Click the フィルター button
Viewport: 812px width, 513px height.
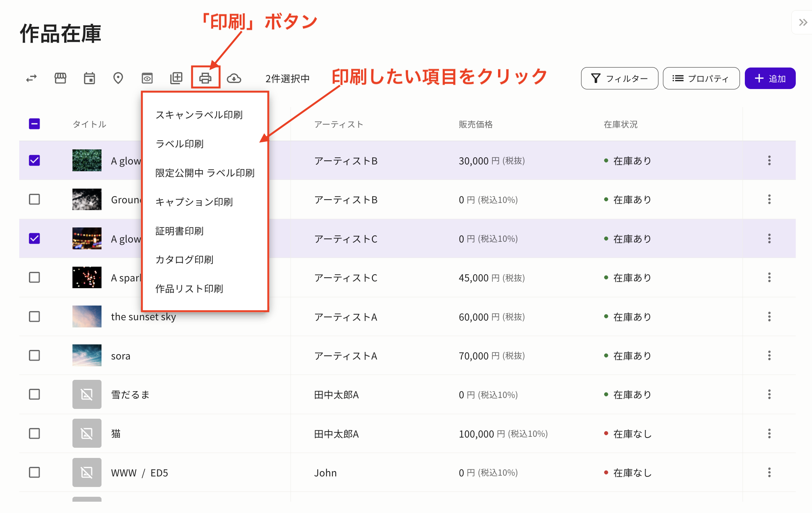point(619,78)
